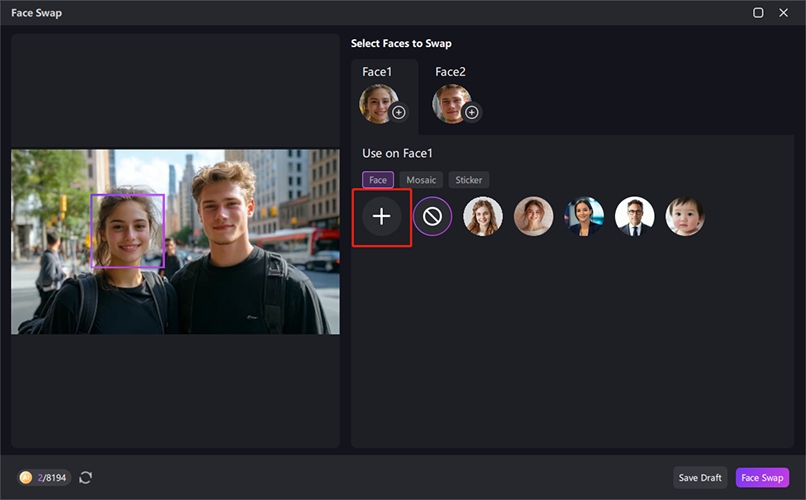The height and width of the screenshot is (500, 806).
Task: Select the preset woman with blue background
Action: (x=584, y=216)
